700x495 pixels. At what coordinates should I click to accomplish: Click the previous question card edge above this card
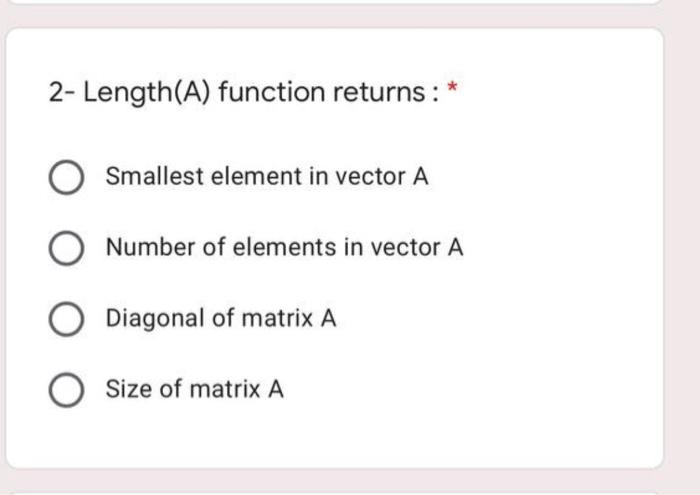coord(335,2)
